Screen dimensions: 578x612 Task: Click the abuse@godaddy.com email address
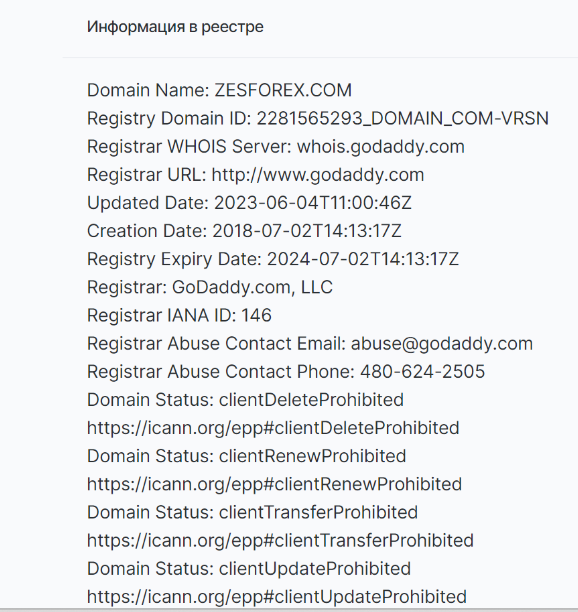click(x=442, y=344)
